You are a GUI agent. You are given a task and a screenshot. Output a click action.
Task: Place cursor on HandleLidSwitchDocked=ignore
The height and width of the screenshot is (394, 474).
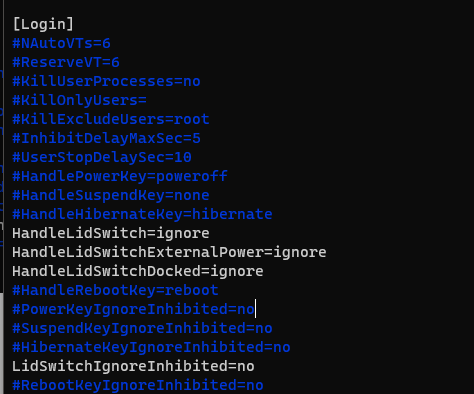click(138, 271)
